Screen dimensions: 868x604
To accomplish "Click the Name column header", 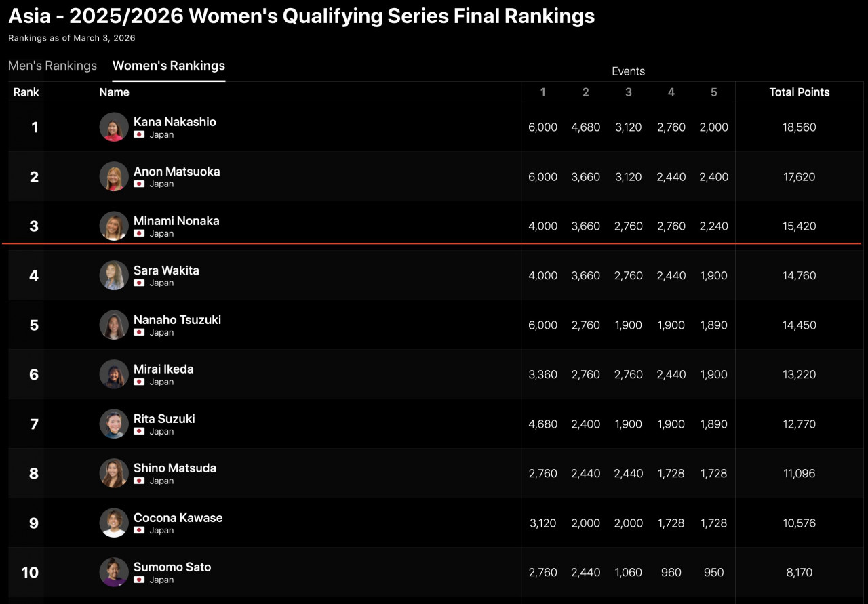I will coord(114,92).
